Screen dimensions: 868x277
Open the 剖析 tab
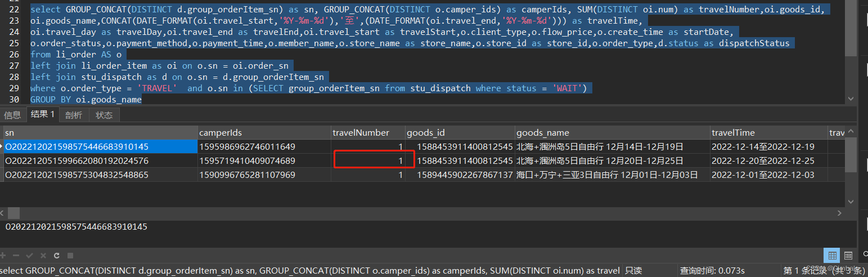[x=73, y=115]
